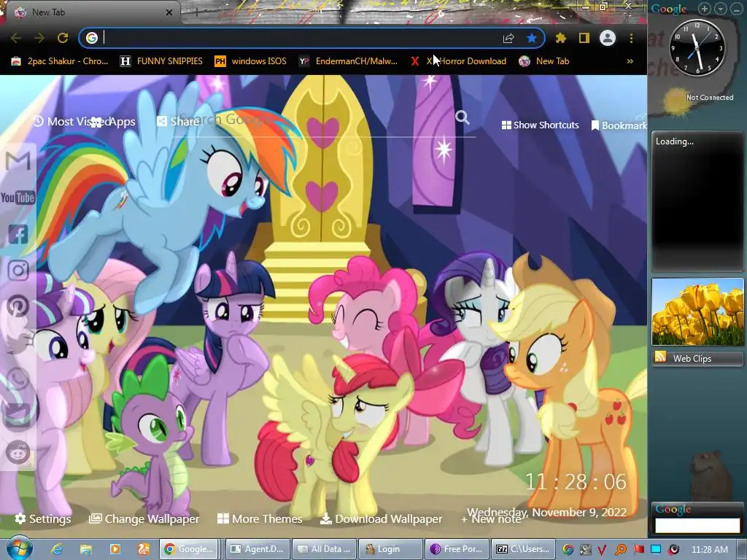Open 2pac Shakur bookmark
Screen dimensions: 747x560
tap(60, 61)
